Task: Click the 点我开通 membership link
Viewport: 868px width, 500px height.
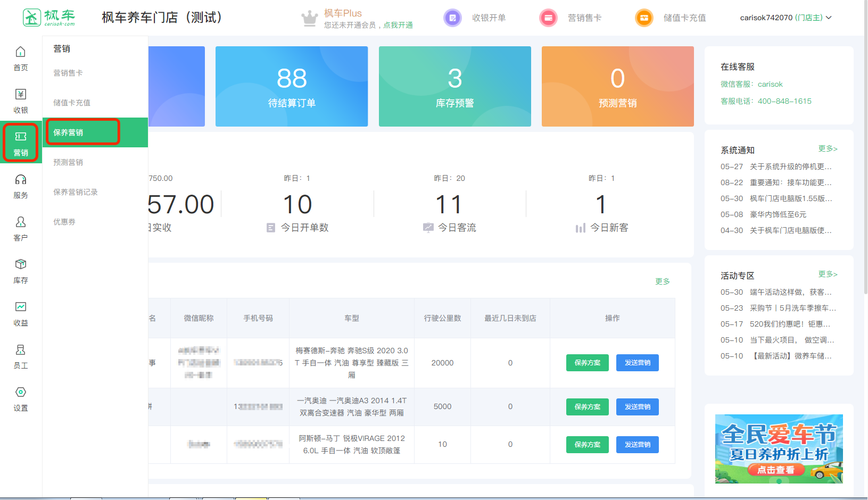Action: tap(398, 25)
